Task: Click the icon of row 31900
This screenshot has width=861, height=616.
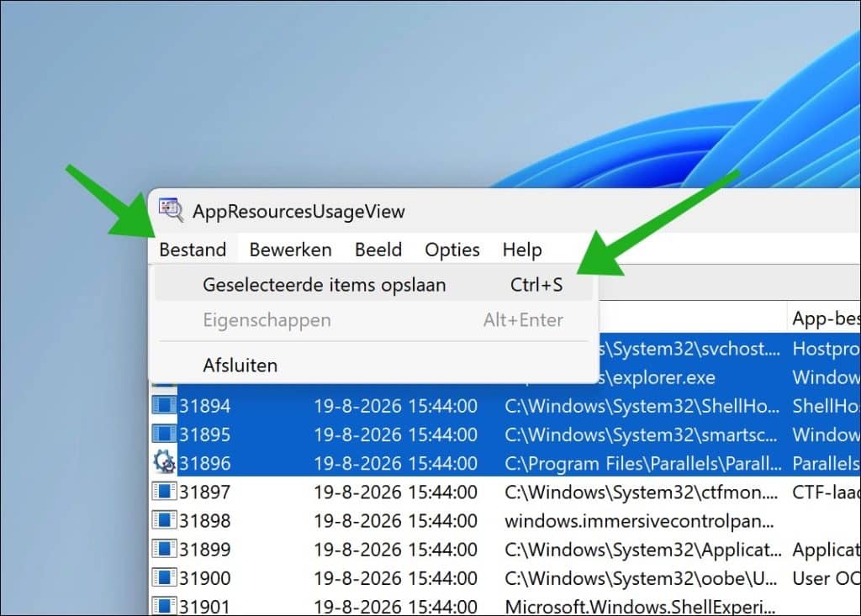Action: (x=164, y=577)
